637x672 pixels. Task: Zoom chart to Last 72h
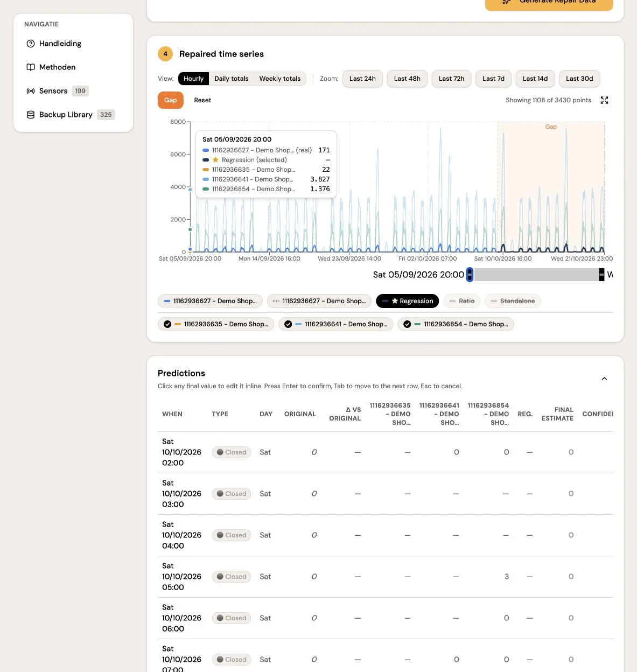click(451, 79)
